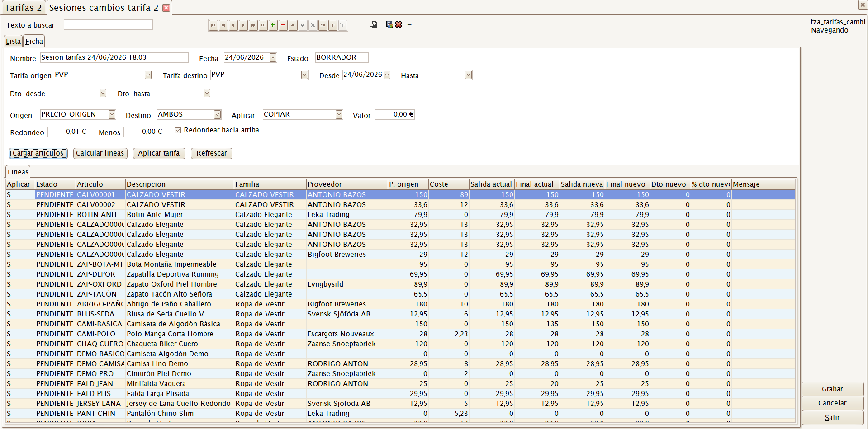Sort by the Articulo column header
Image resolution: width=868 pixels, height=429 pixels.
(100, 184)
